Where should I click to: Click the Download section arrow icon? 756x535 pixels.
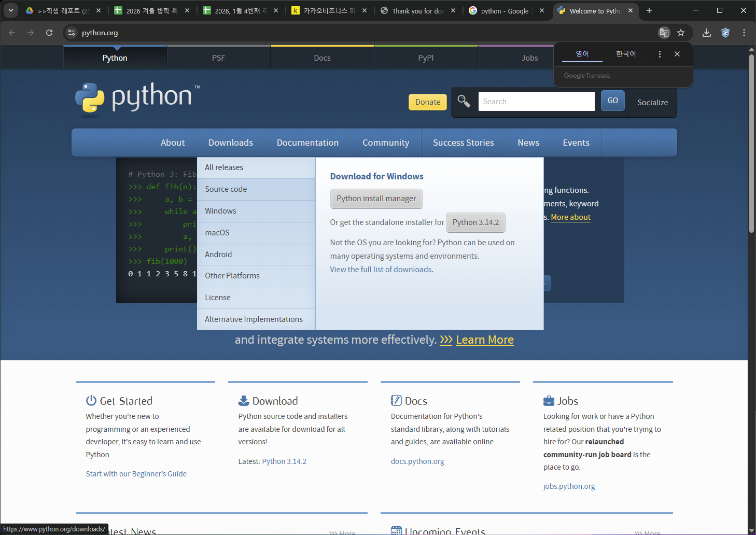coord(244,400)
